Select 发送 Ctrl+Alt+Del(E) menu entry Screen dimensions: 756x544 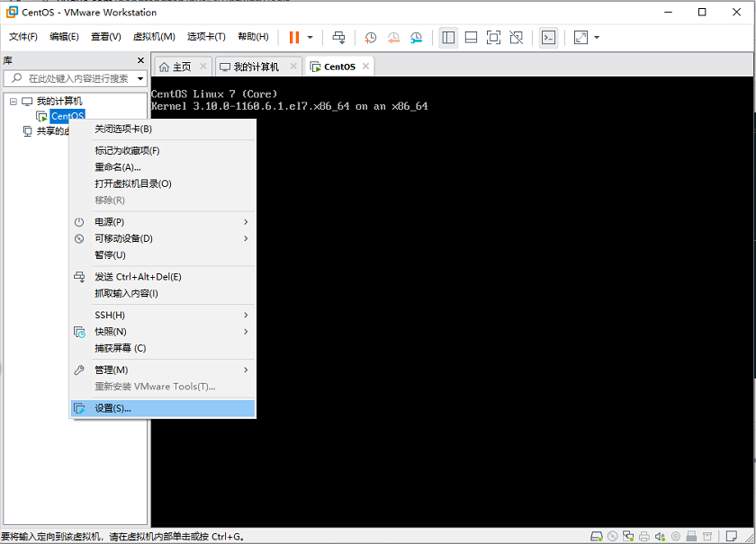coord(163,277)
